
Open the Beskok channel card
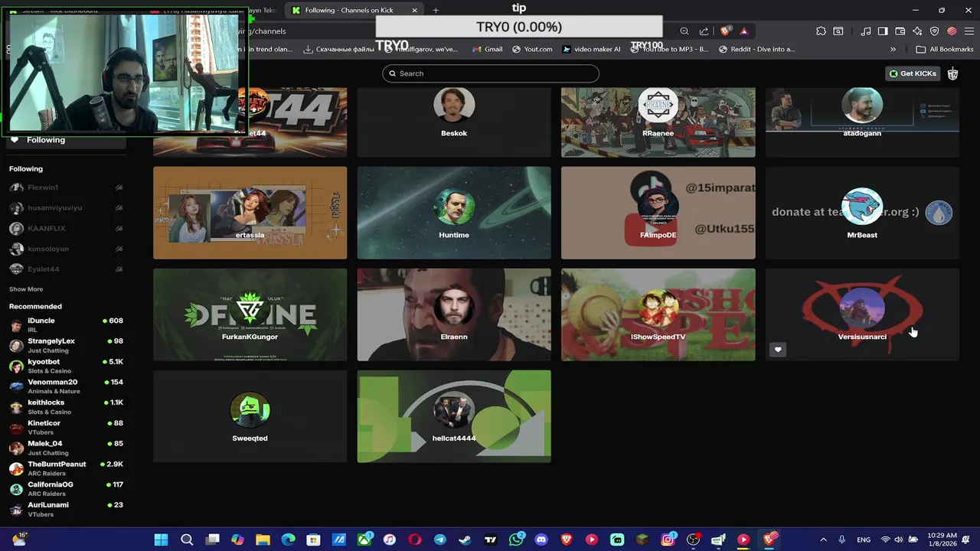(454, 122)
